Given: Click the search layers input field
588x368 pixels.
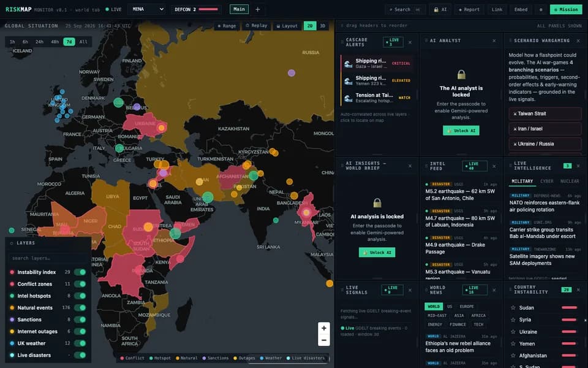Looking at the screenshot, I should [x=48, y=258].
